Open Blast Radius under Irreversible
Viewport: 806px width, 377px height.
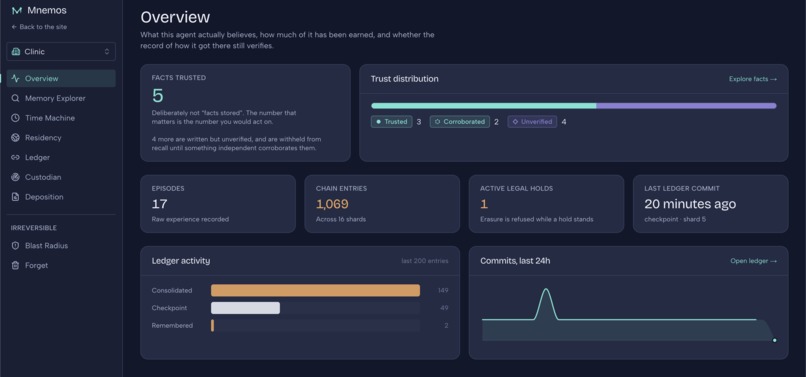click(61, 246)
